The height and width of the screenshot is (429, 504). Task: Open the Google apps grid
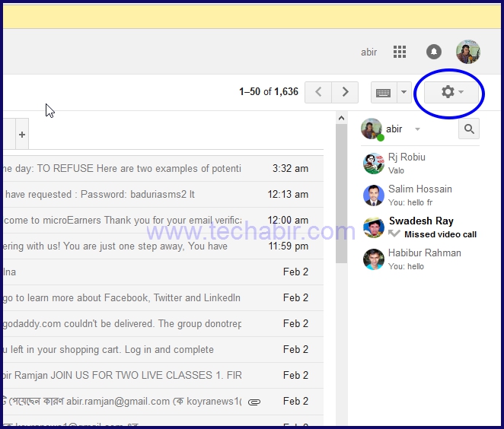click(400, 52)
